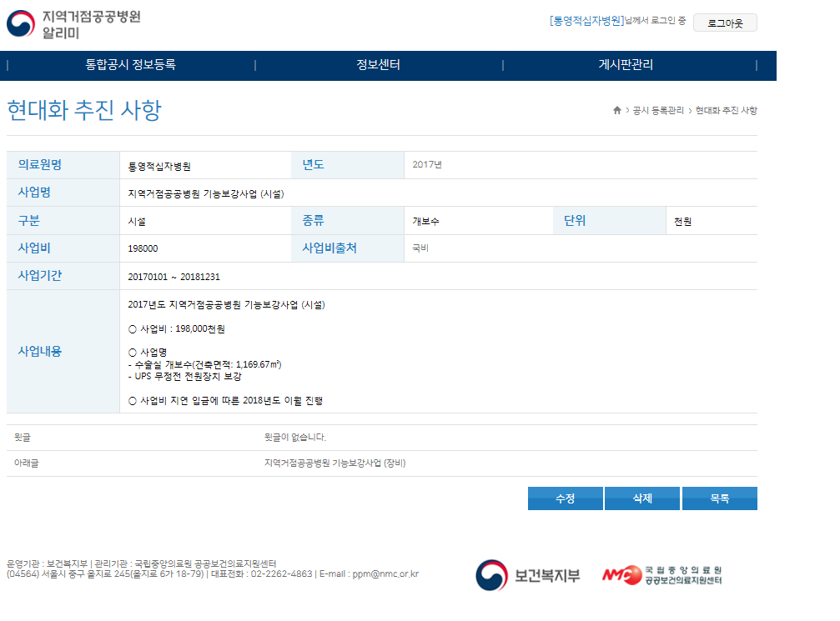Click the [통영적십자병원] user link

tap(586, 21)
